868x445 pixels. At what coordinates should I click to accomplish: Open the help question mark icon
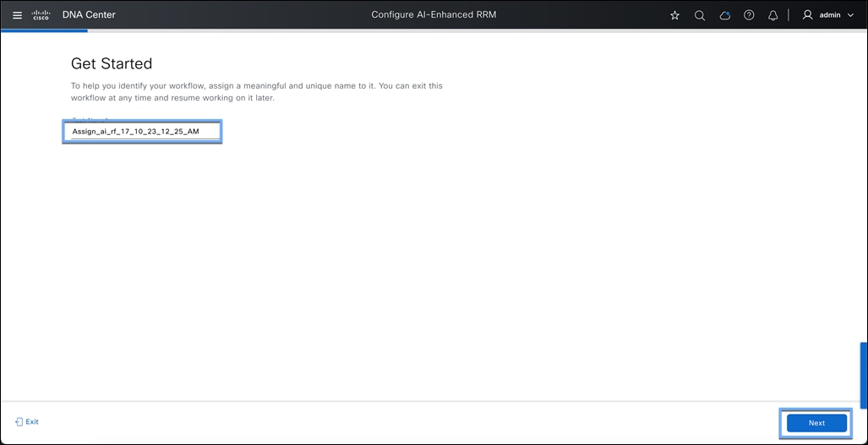pyautogui.click(x=749, y=15)
